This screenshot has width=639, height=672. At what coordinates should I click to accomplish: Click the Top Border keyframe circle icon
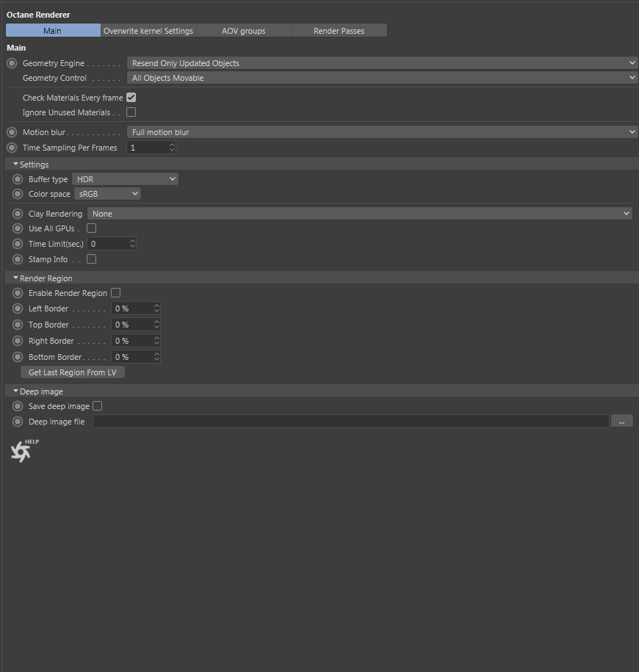tap(18, 325)
